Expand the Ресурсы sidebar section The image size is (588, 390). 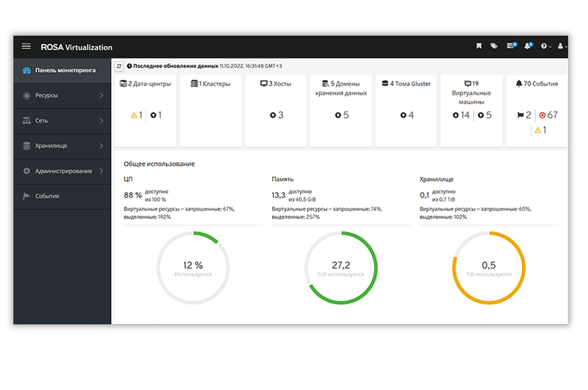(x=62, y=95)
